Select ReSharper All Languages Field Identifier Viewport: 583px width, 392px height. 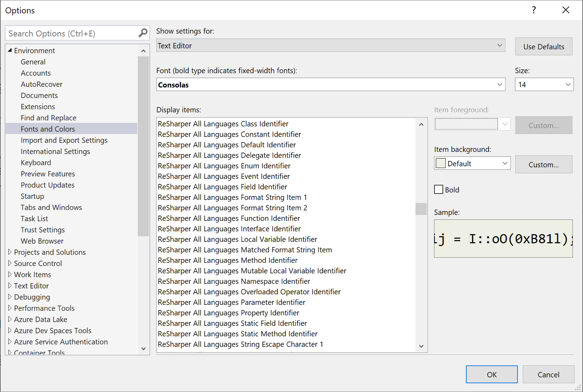coord(223,187)
